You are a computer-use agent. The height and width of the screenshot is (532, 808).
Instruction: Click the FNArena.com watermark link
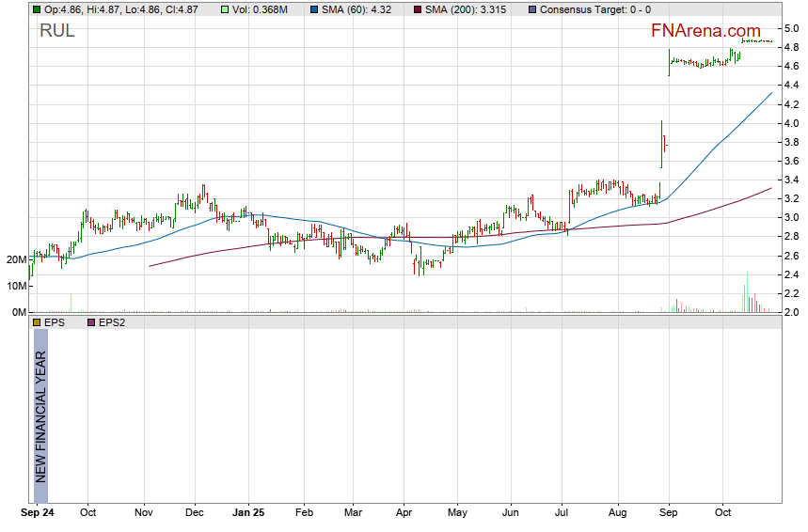[x=705, y=31]
